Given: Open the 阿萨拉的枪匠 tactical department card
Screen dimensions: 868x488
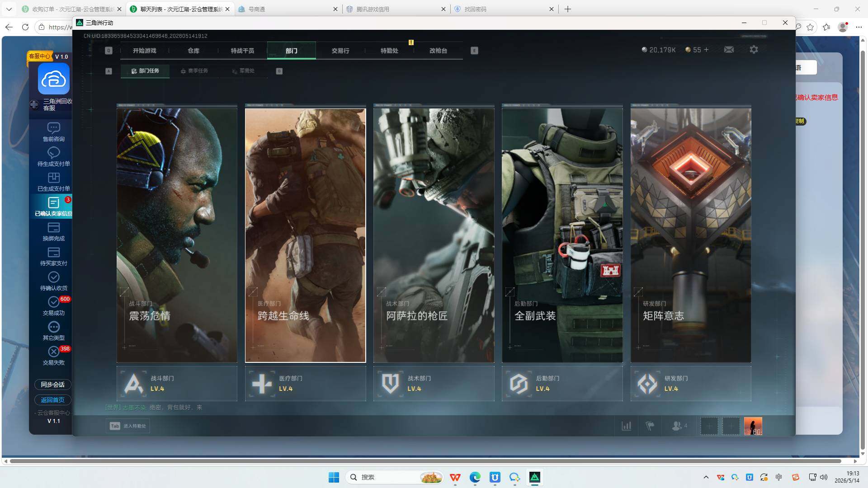Looking at the screenshot, I should coord(434,235).
